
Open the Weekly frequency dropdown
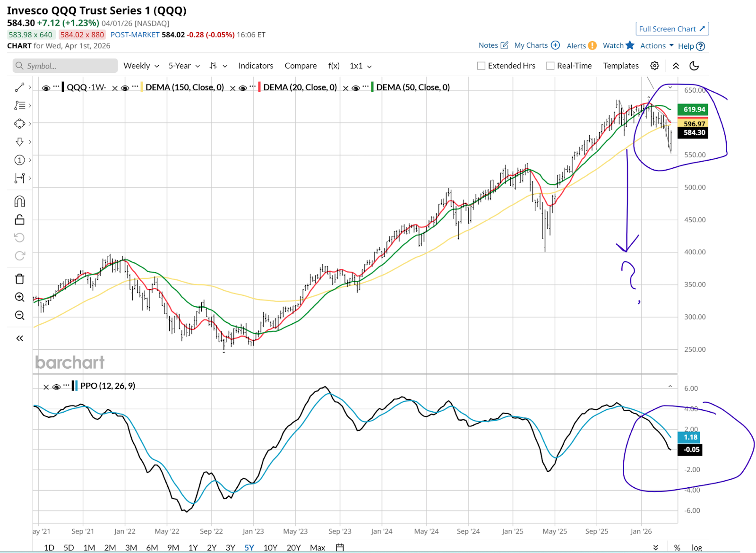click(141, 66)
